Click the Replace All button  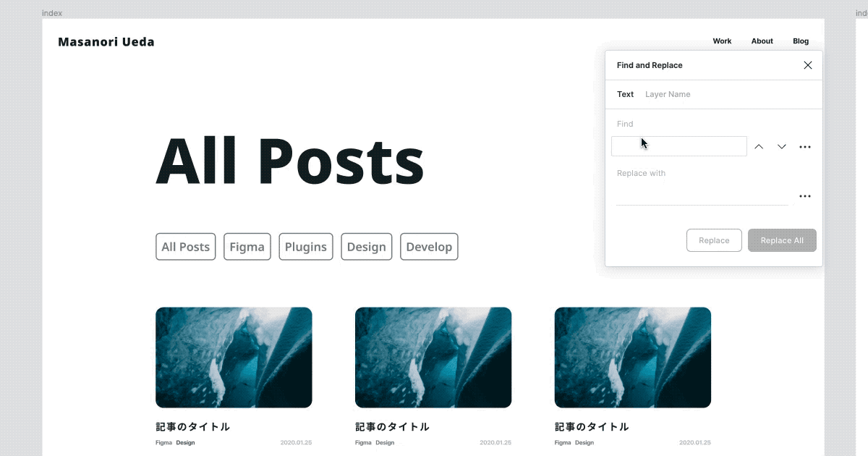782,240
